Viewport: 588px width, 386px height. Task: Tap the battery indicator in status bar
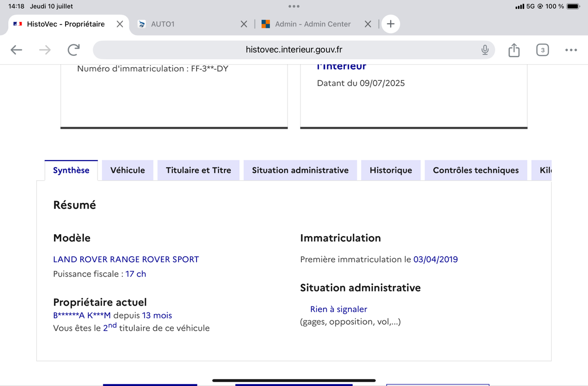[573, 6]
